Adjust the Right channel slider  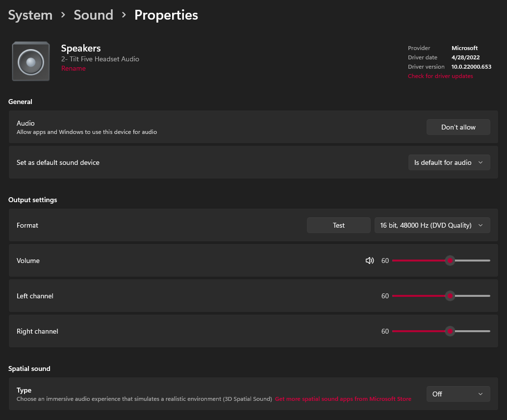(441, 331)
